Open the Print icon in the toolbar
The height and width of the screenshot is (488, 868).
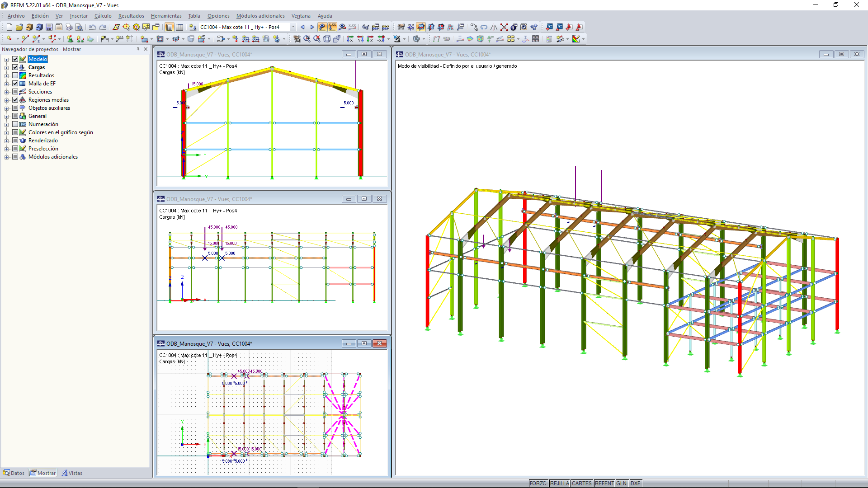(x=69, y=27)
